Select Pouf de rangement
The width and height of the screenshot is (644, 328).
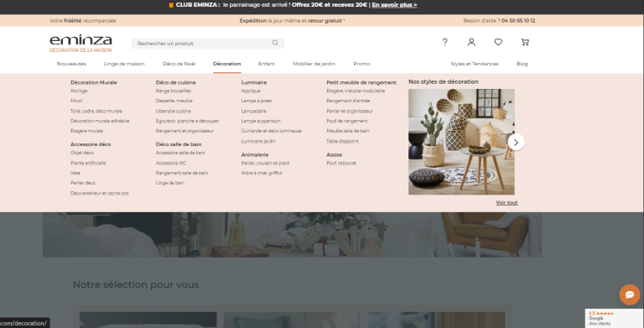[347, 121]
